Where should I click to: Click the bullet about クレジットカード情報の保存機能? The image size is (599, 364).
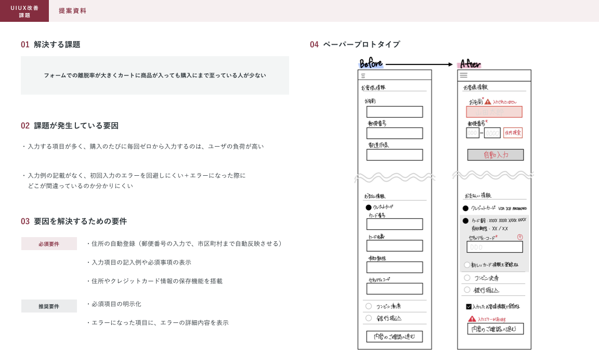(x=154, y=281)
